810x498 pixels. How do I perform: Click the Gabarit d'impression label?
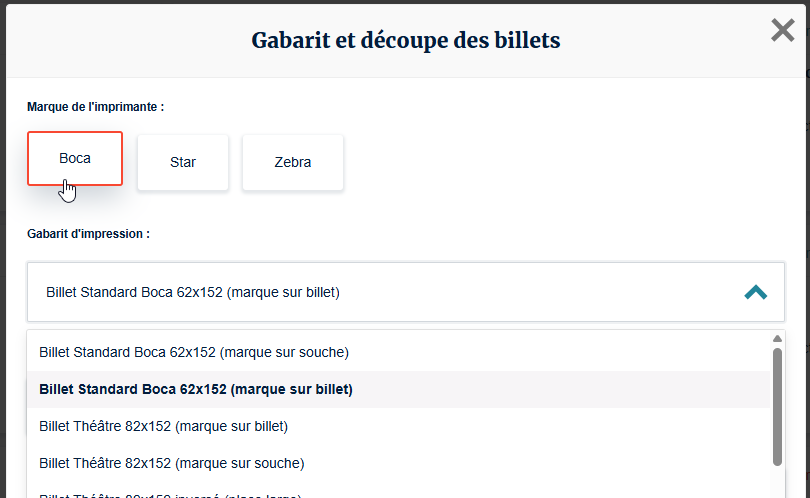pos(88,234)
